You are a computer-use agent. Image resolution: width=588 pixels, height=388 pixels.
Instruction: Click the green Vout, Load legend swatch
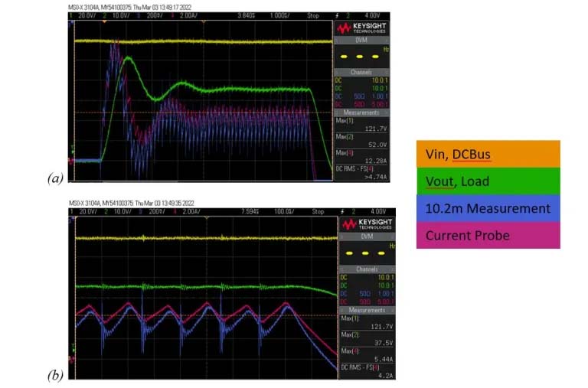pos(488,181)
